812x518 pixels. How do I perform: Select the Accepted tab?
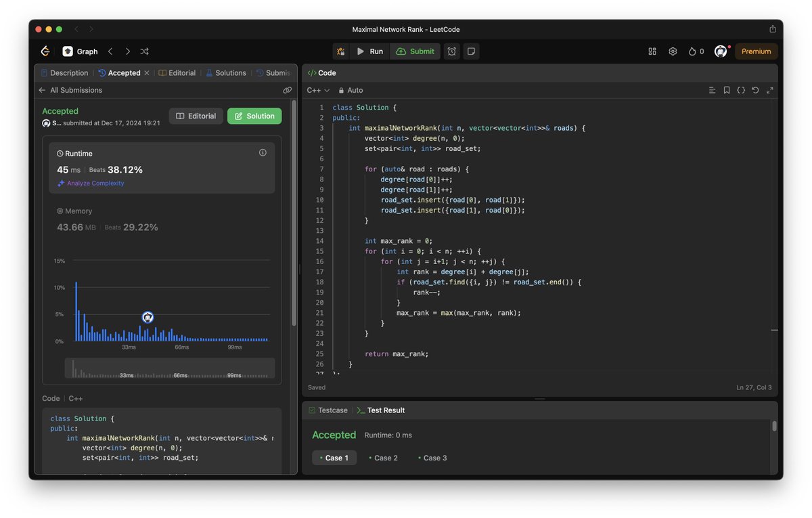(x=119, y=73)
